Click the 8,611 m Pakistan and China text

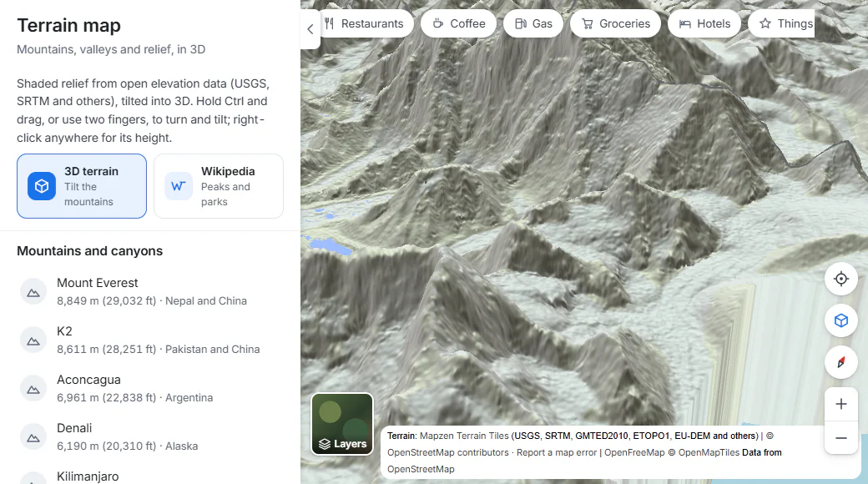159,350
